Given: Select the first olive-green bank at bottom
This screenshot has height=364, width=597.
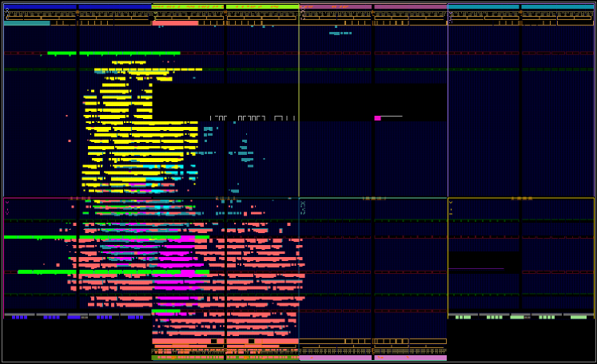Looking at the screenshot, I should [188, 358].
